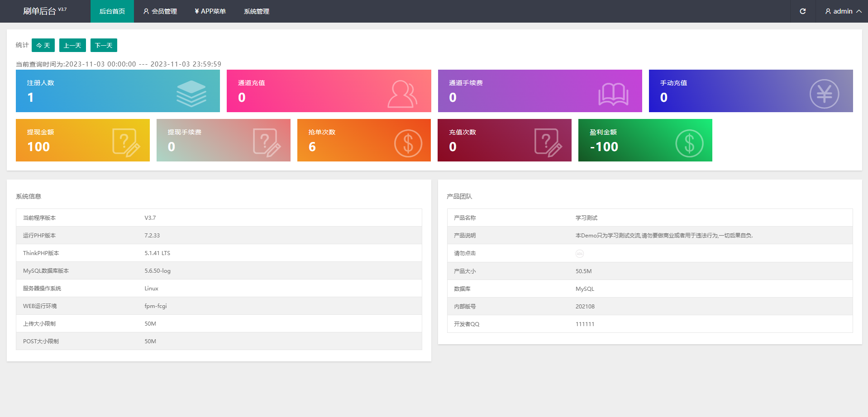Click the 刷单后台 logo title
This screenshot has width=868, height=417.
tap(40, 11)
